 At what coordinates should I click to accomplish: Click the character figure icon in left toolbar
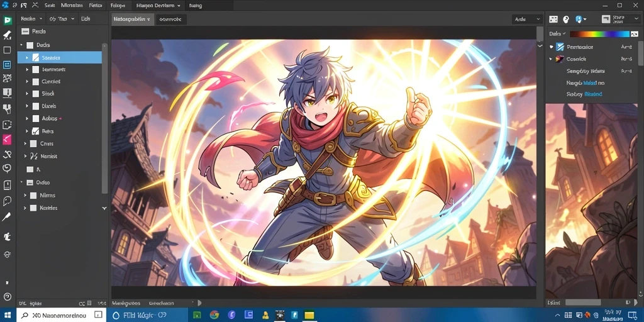pos(7,236)
